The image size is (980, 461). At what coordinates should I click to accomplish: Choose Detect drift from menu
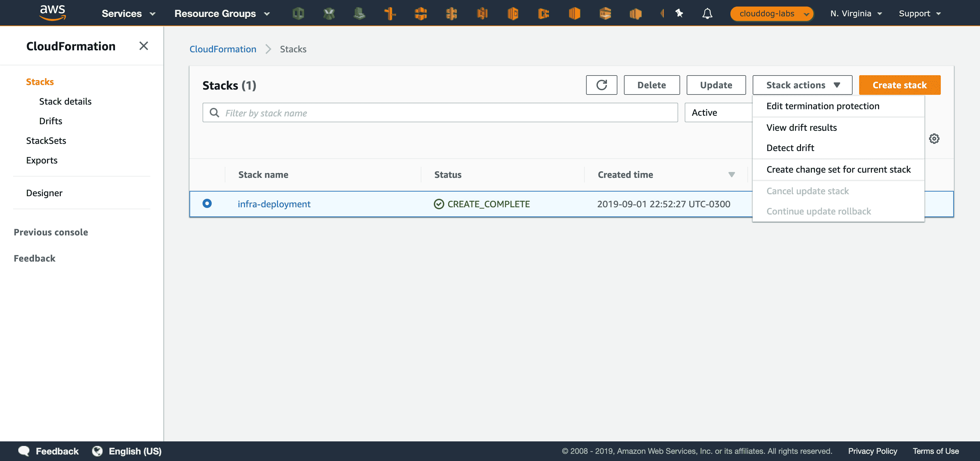point(790,148)
